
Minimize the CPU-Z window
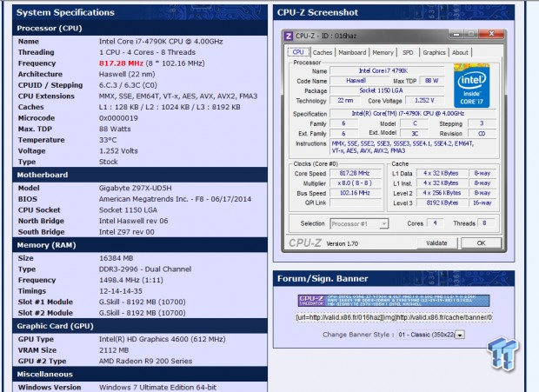(x=456, y=34)
